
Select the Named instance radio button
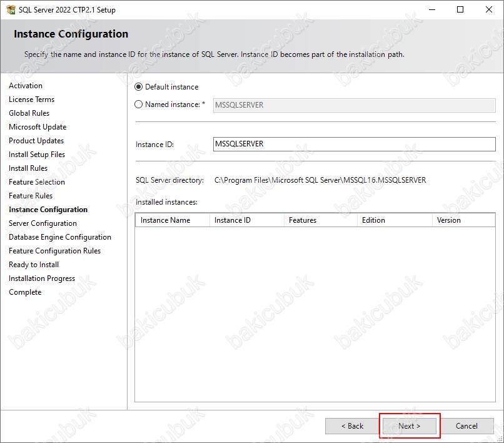(138, 104)
